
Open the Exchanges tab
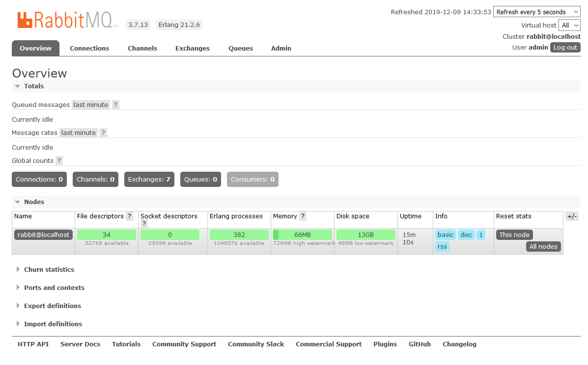pos(193,48)
